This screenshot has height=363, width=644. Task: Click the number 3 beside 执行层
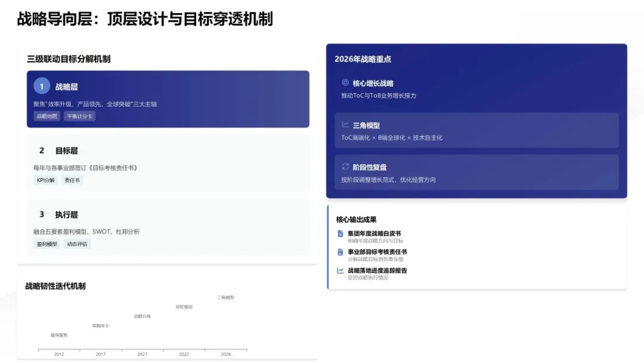[x=42, y=214]
